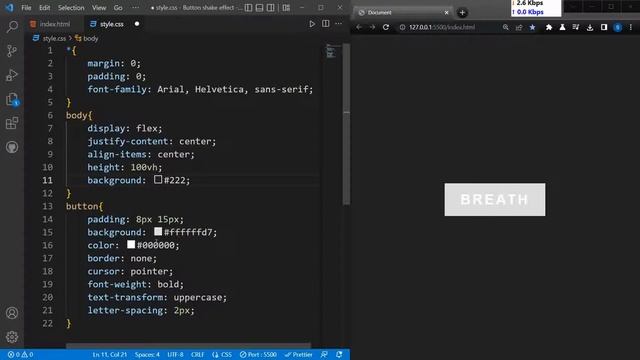Toggle the primary side bar layout icon

[249, 8]
